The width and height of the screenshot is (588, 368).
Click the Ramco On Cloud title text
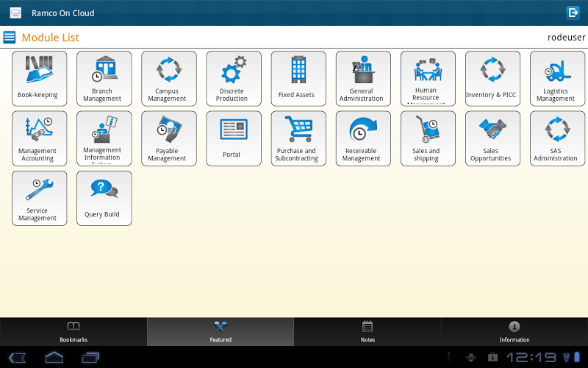click(63, 13)
